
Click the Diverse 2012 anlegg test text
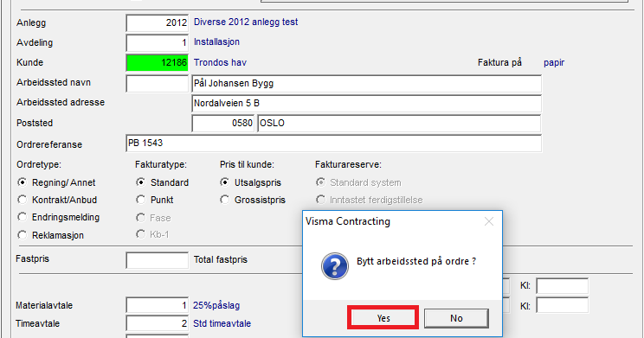246,22
